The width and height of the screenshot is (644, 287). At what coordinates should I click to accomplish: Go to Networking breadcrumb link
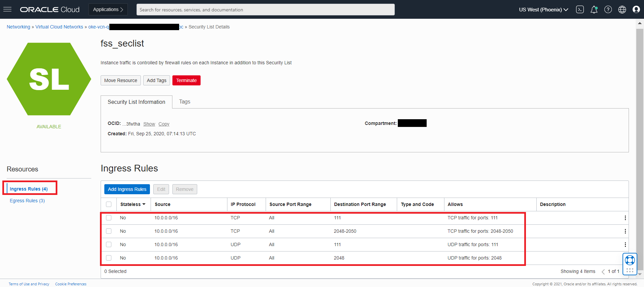point(18,27)
